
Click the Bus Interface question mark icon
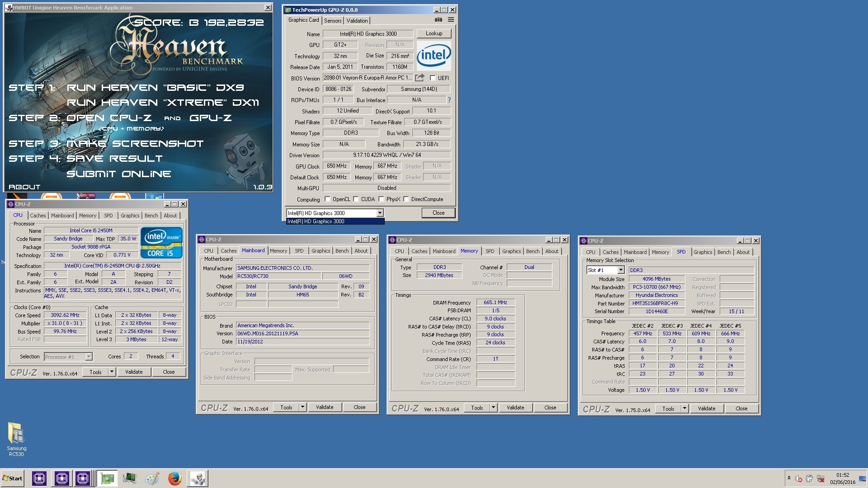[449, 100]
